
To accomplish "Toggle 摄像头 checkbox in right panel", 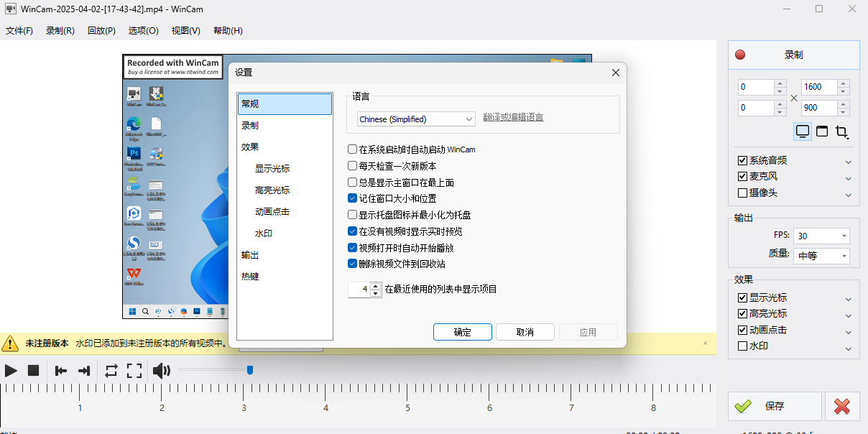I will (x=743, y=193).
